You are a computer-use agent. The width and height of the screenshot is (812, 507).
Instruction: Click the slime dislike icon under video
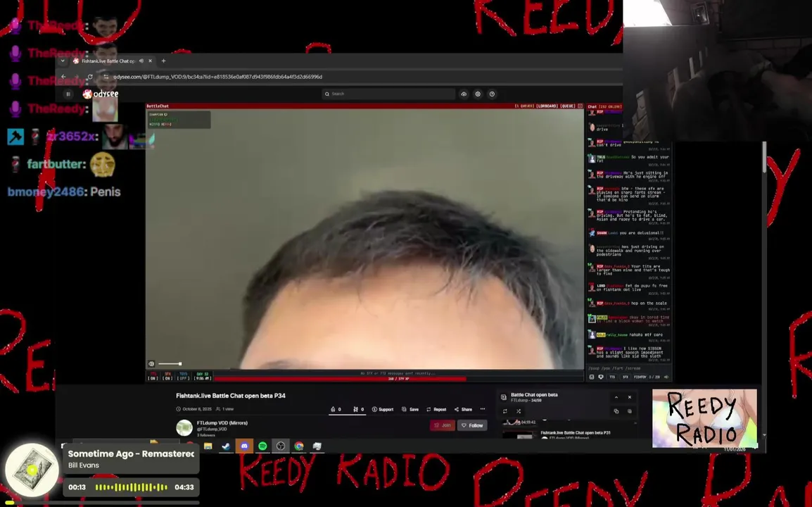point(355,409)
